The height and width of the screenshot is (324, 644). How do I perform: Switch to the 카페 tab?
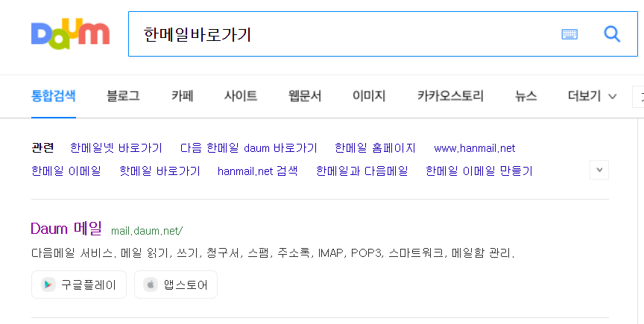tap(183, 96)
